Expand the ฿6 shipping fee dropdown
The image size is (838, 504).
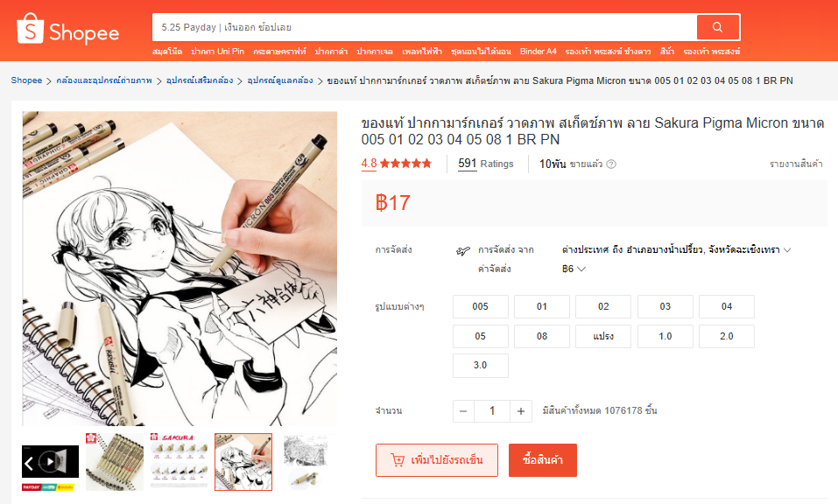pyautogui.click(x=574, y=269)
